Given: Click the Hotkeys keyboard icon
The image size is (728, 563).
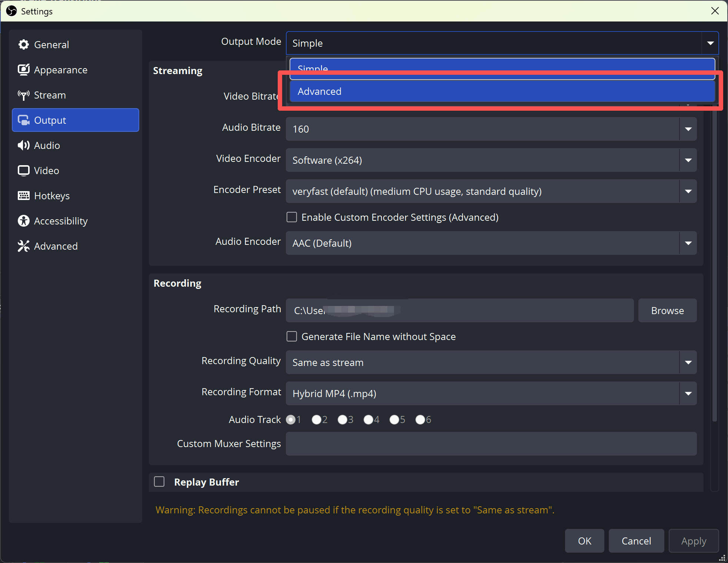Looking at the screenshot, I should pyautogui.click(x=24, y=196).
